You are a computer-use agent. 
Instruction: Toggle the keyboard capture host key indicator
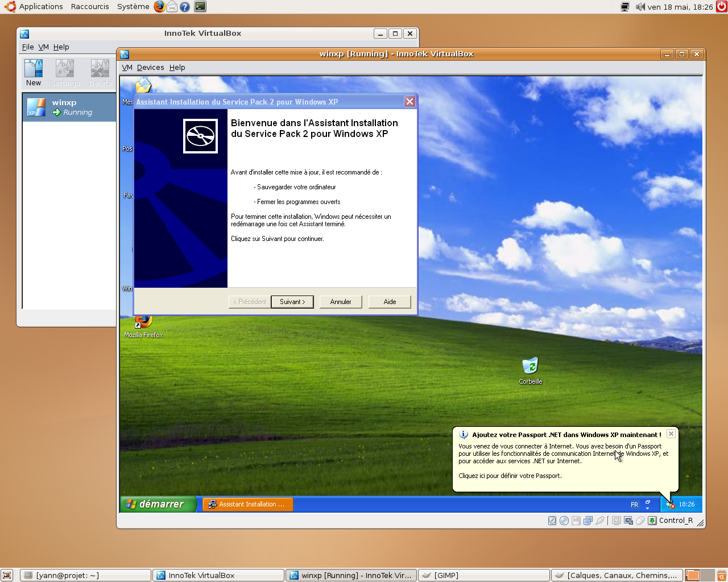tap(652, 521)
